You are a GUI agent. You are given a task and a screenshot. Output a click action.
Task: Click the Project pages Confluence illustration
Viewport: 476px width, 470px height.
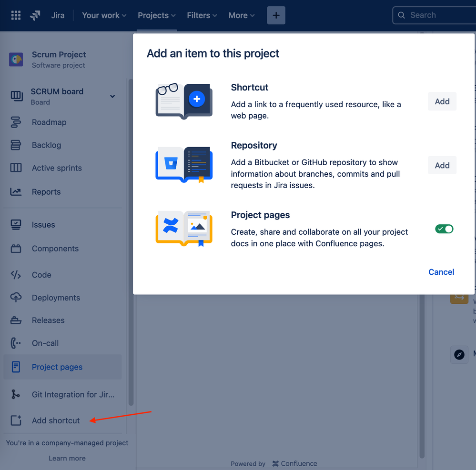tap(184, 229)
